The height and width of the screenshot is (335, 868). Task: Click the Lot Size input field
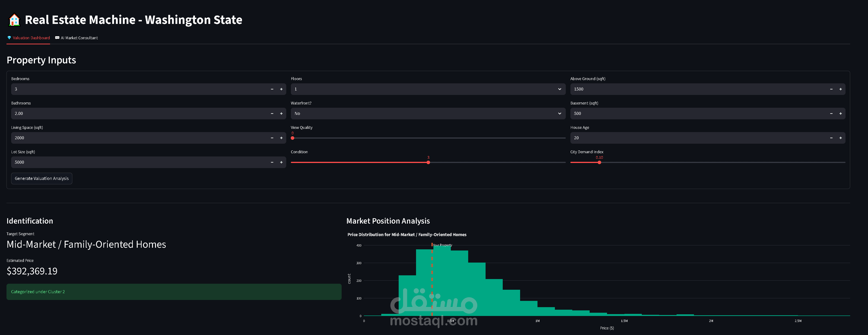click(x=138, y=162)
